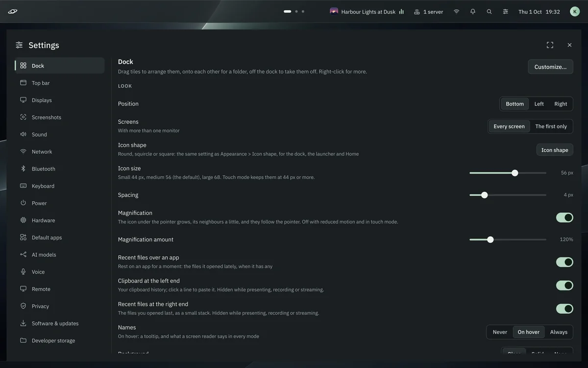Click the Sound speaker icon
588x368 pixels.
tap(23, 134)
